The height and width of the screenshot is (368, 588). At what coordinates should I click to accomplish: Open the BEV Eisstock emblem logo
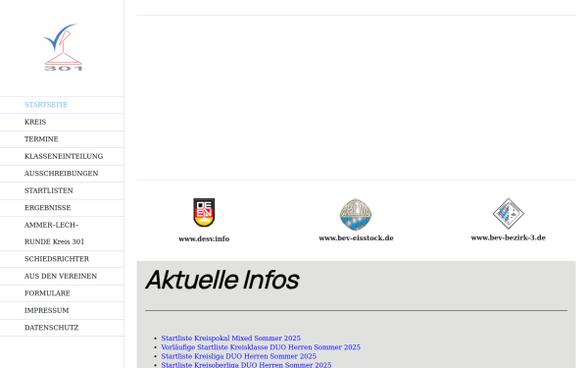tap(356, 214)
